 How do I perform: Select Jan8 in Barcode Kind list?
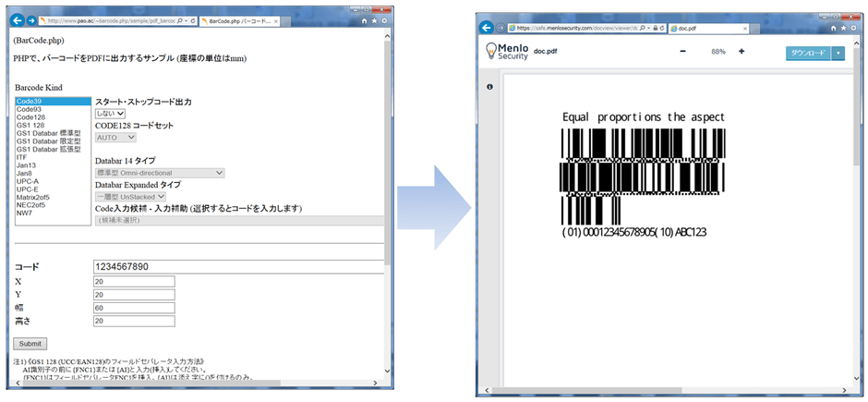point(53,173)
